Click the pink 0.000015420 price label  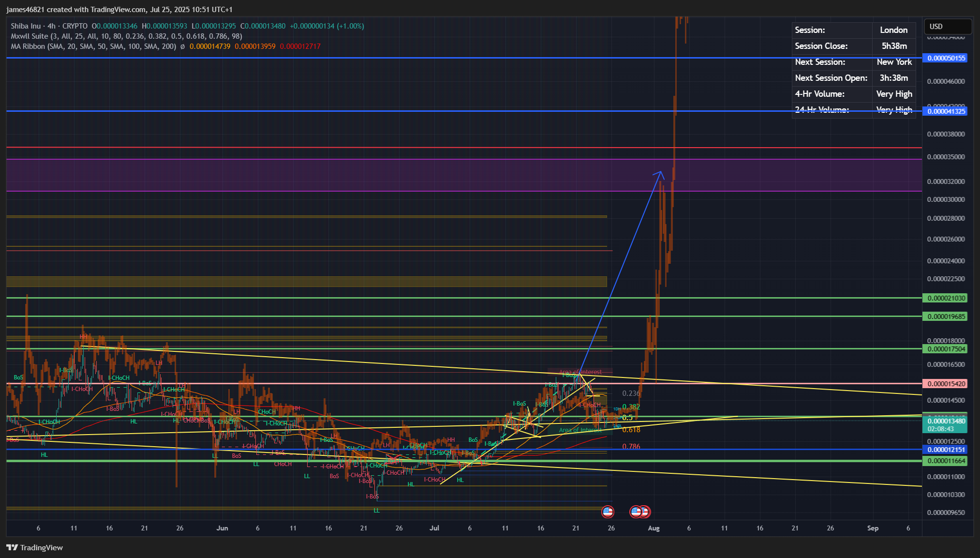tap(945, 384)
